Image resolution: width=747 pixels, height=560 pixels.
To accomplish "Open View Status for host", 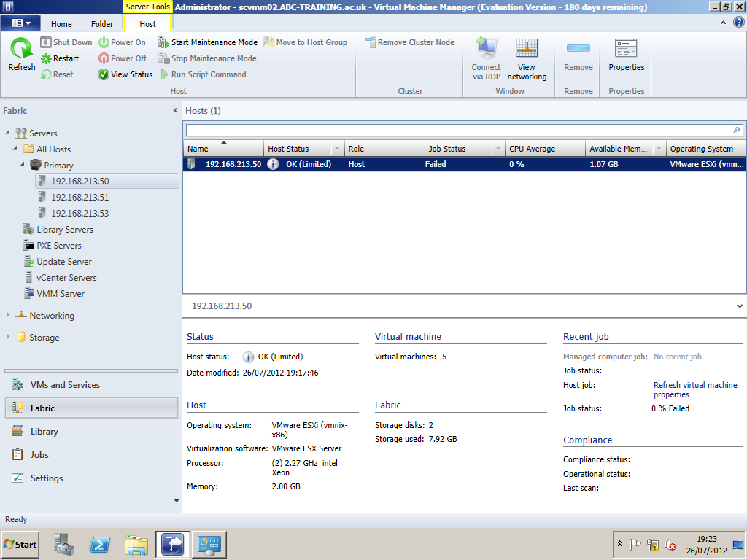I will pyautogui.click(x=125, y=74).
